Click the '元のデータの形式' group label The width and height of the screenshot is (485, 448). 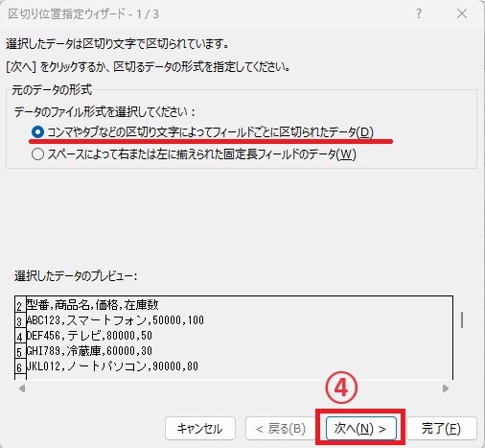52,90
